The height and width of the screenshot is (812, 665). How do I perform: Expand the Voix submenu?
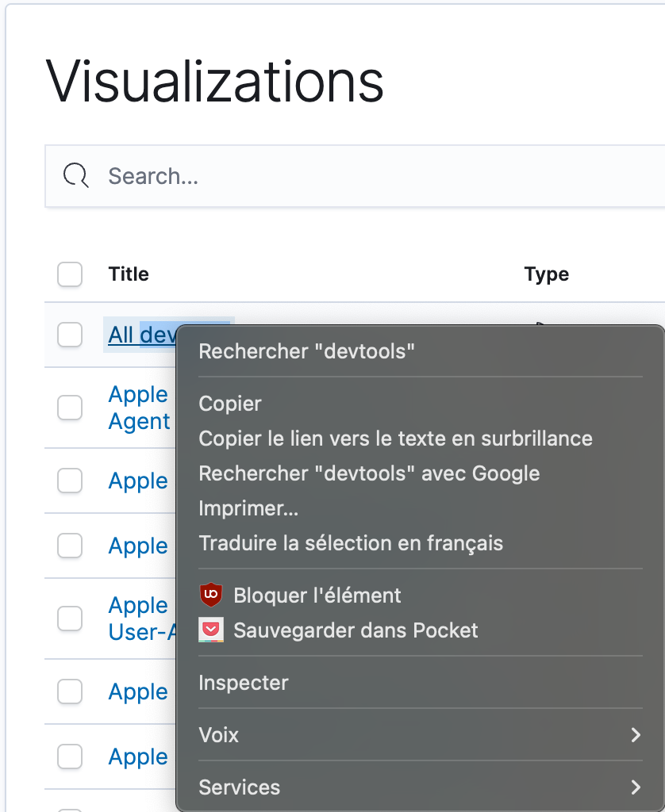pyautogui.click(x=419, y=735)
